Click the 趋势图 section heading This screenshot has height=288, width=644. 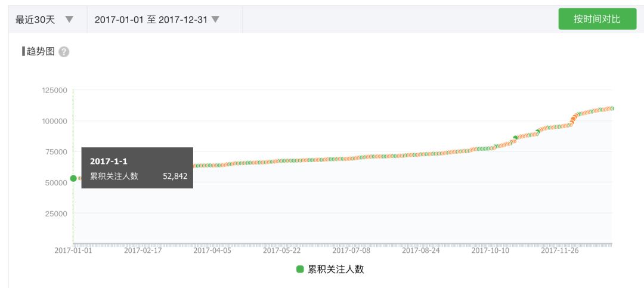[41, 52]
